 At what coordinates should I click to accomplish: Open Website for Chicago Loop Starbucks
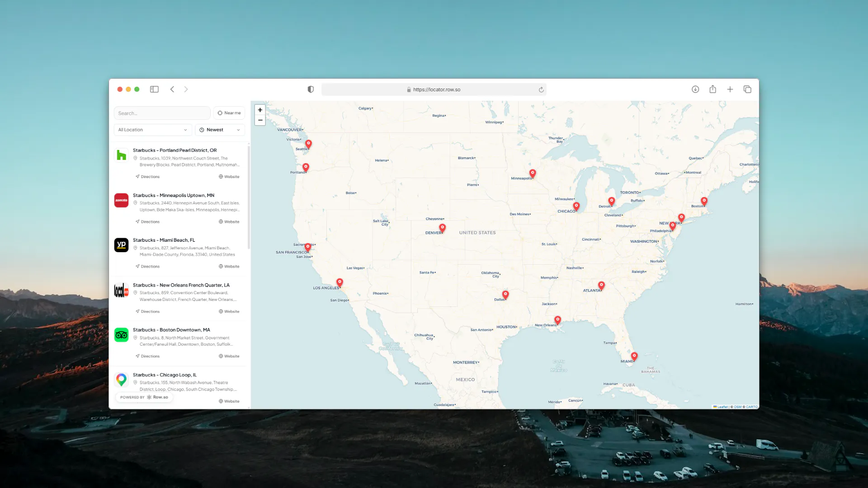tap(229, 401)
